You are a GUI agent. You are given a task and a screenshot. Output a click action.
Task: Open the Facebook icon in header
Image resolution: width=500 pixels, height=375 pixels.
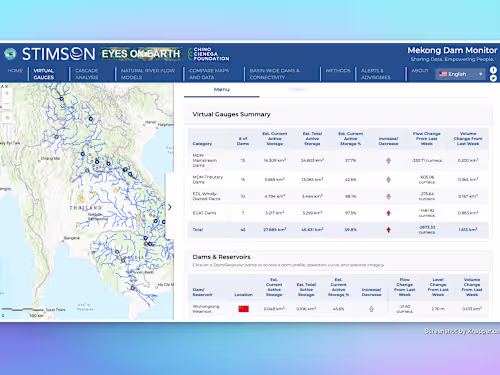point(493,70)
